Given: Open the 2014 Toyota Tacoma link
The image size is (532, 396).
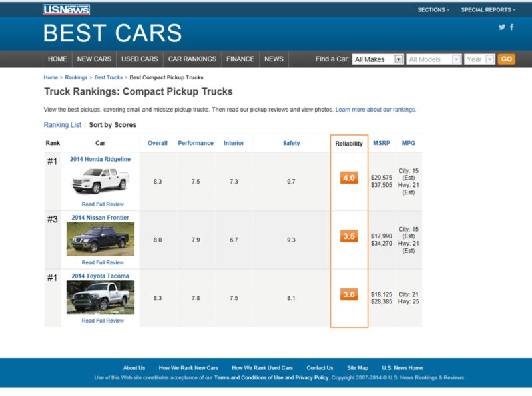Looking at the screenshot, I should click(x=100, y=276).
